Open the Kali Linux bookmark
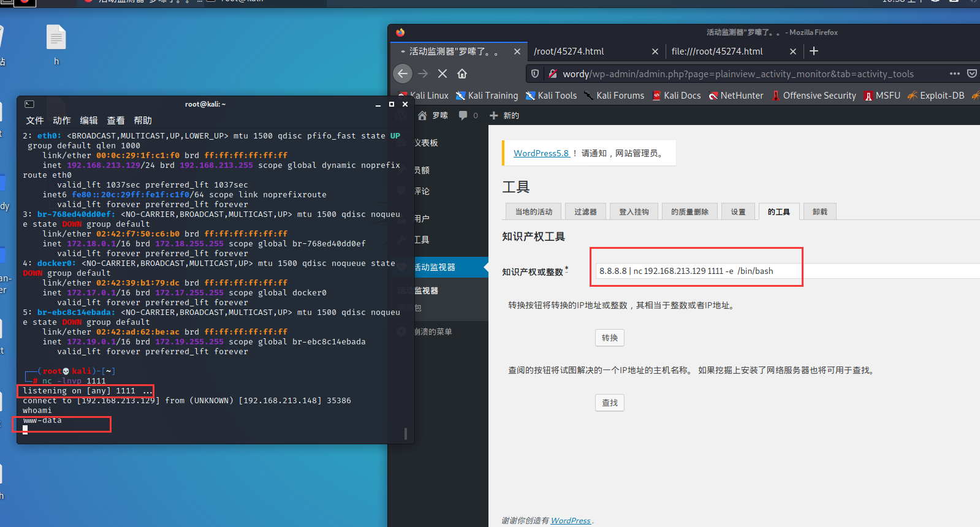The height and width of the screenshot is (527, 980). coord(424,96)
